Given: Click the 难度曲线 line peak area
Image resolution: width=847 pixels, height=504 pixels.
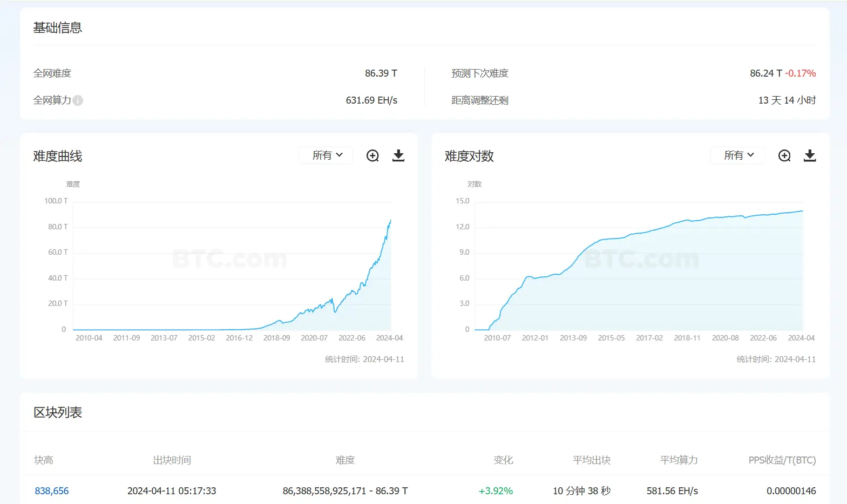Looking at the screenshot, I should pos(390,221).
